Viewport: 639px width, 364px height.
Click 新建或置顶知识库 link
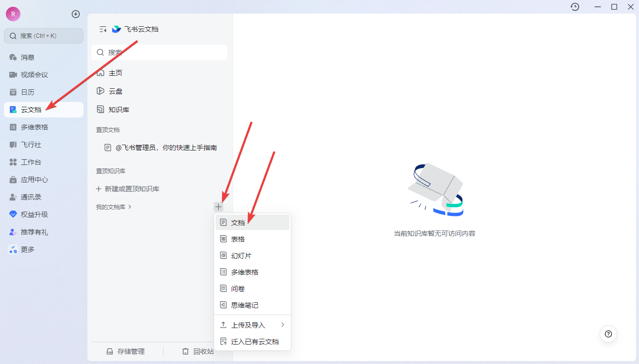coord(130,189)
